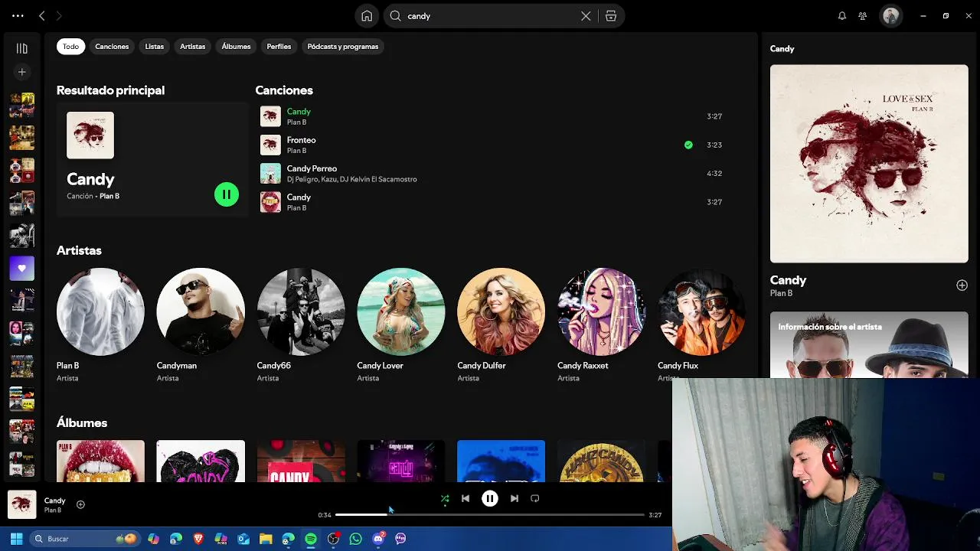Select the Álbumes filter chip
Viewport: 980px width, 551px height.
tap(236, 47)
